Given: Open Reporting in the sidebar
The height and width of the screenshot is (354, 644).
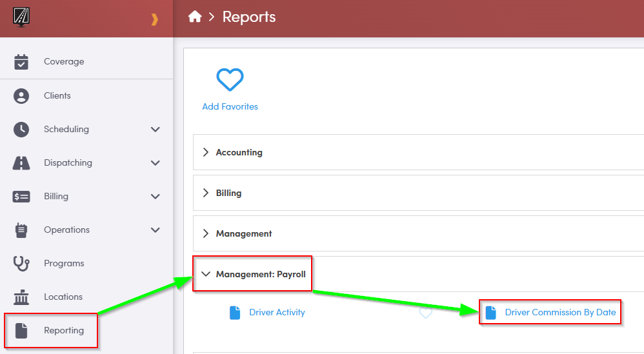Looking at the screenshot, I should pos(63,331).
